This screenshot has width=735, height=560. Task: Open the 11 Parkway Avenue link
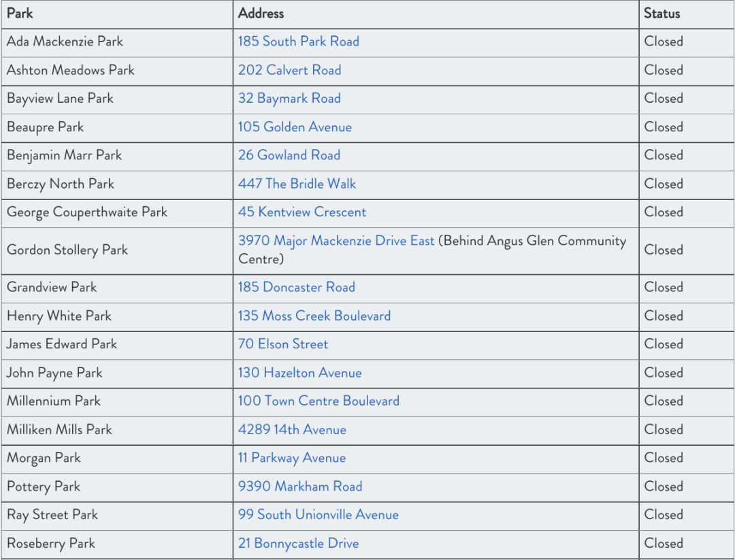click(x=291, y=458)
